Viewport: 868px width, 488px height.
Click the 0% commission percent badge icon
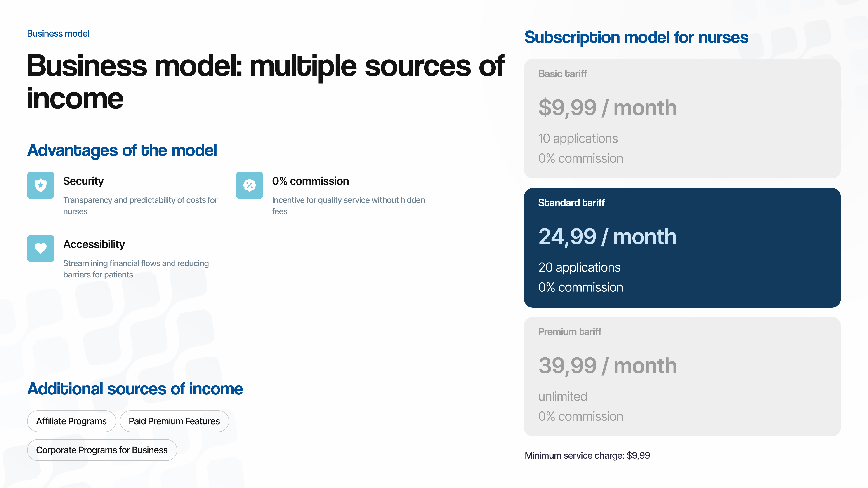click(249, 185)
